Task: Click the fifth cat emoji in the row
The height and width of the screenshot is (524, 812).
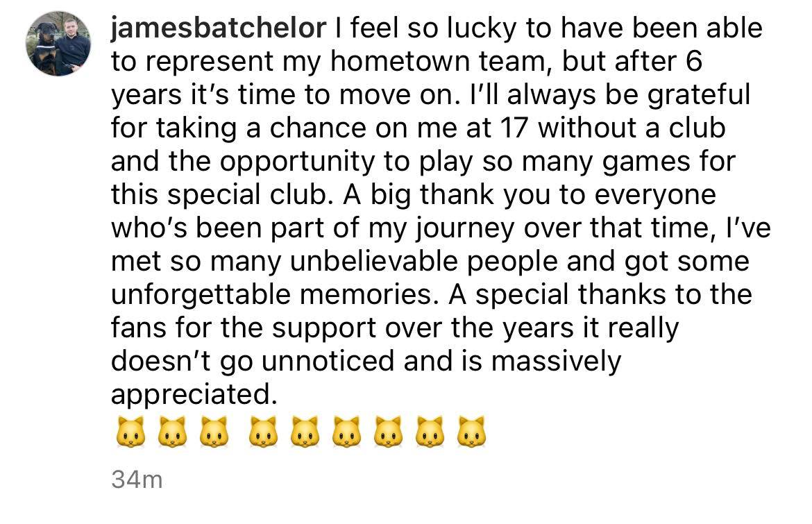Action: click(x=305, y=432)
